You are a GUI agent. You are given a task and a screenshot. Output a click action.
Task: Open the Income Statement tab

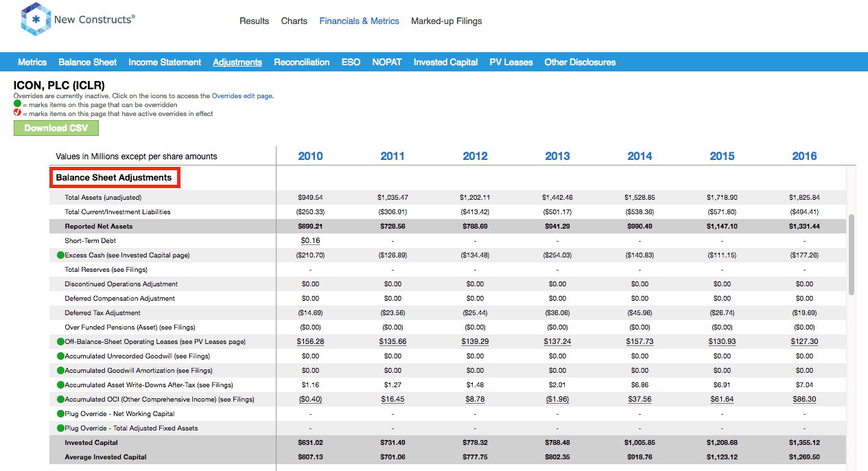pyautogui.click(x=165, y=62)
